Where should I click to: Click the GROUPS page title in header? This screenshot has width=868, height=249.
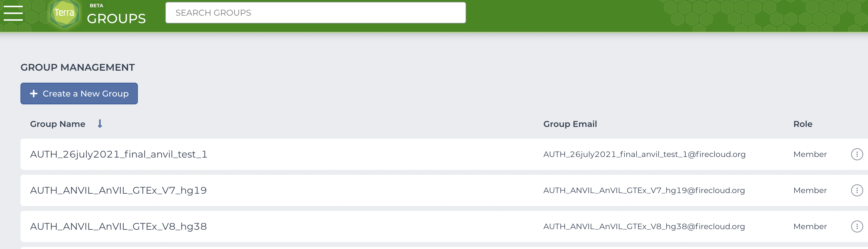(x=116, y=19)
